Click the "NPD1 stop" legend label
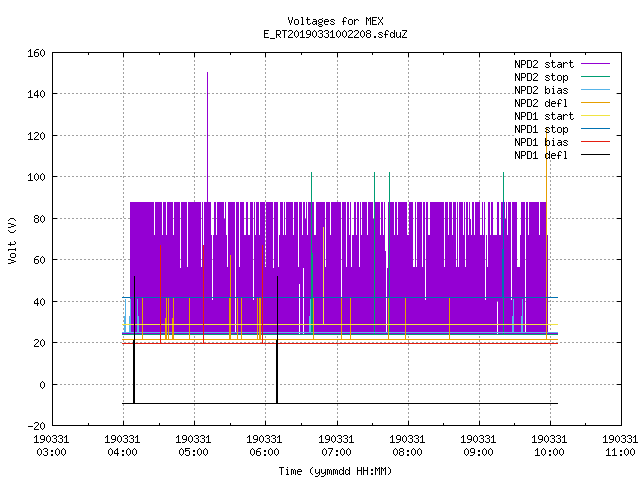This screenshot has height=480, width=640. click(x=541, y=129)
